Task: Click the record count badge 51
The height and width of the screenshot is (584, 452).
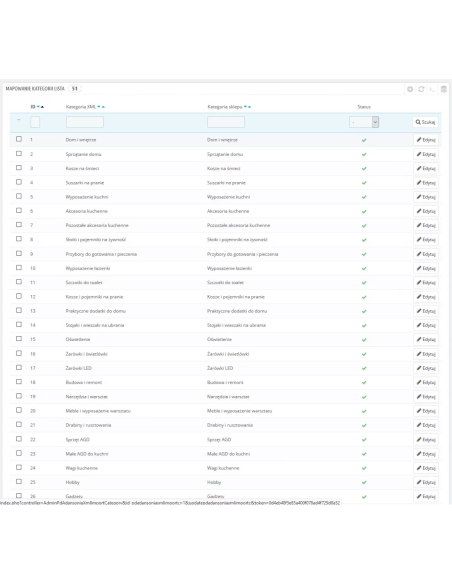Action: (x=75, y=89)
